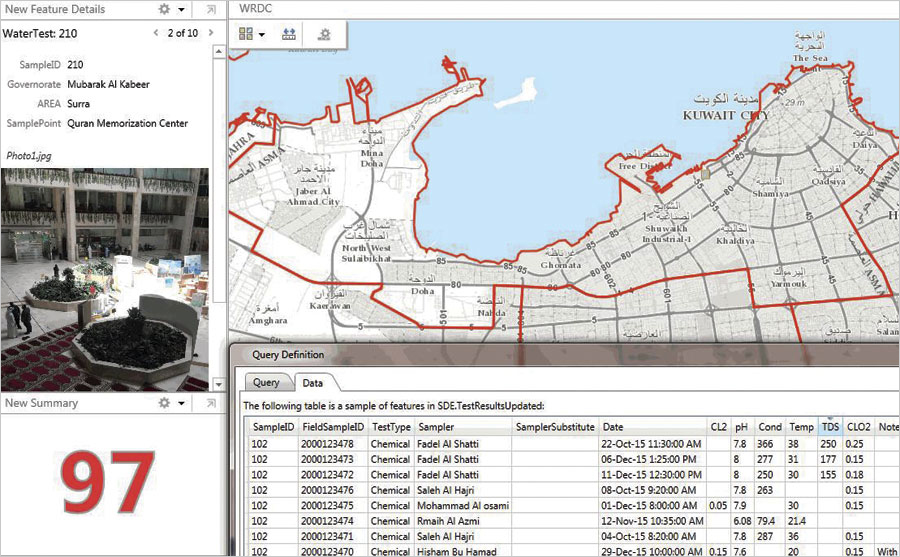
Task: Open settings gear in New Feature Details panel
Action: [165, 9]
